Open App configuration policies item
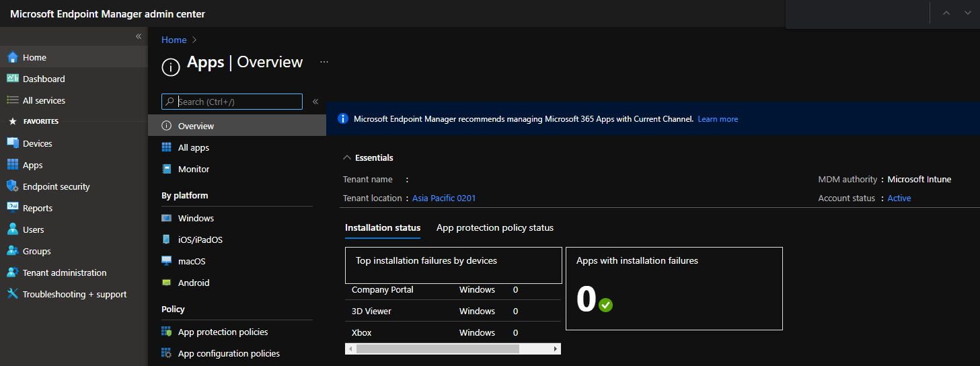 230,353
